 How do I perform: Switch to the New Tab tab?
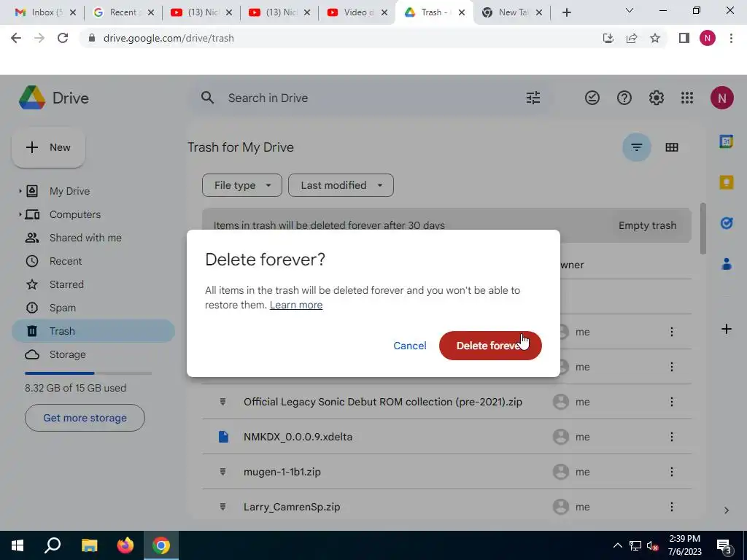point(512,12)
